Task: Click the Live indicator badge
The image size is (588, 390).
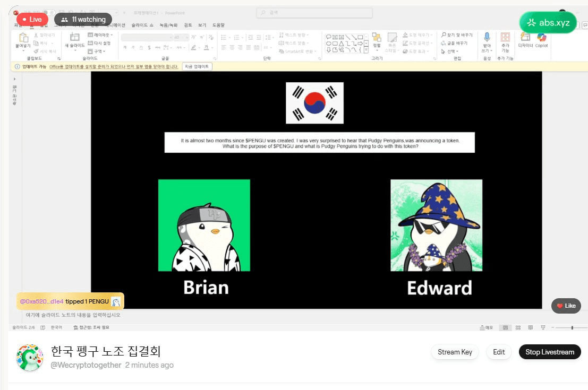Action: (32, 20)
